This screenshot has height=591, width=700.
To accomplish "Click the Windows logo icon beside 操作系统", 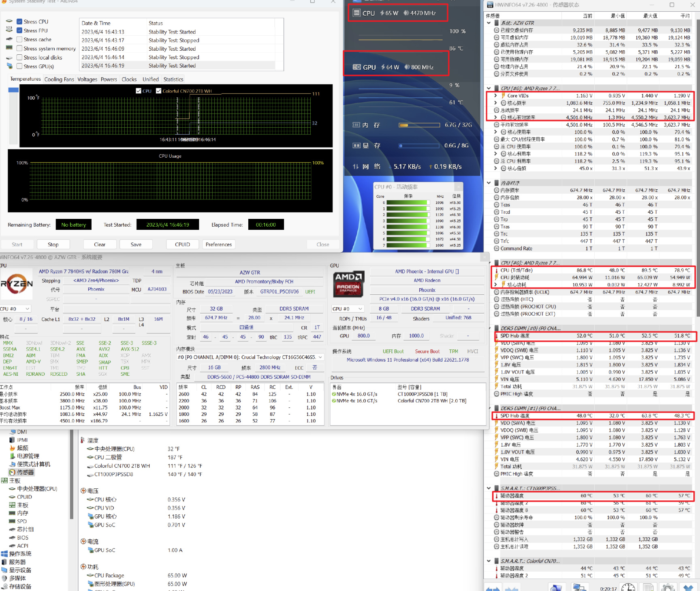I will [x=4, y=554].
